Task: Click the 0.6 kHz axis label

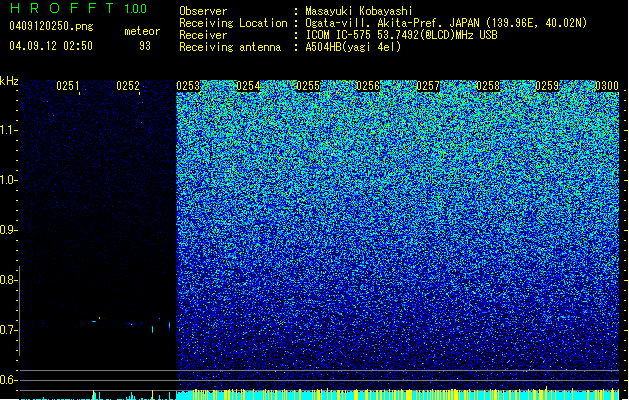Action: [x=8, y=380]
